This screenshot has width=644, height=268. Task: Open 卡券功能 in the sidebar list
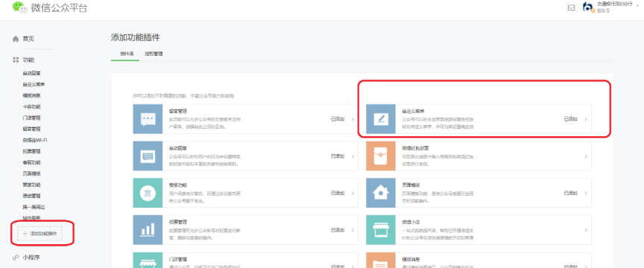click(31, 106)
